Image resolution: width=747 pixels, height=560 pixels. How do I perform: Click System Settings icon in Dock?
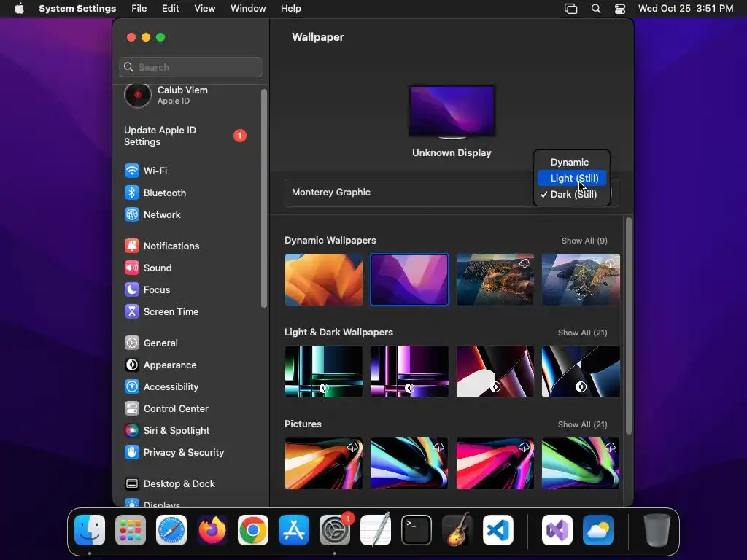pyautogui.click(x=335, y=530)
